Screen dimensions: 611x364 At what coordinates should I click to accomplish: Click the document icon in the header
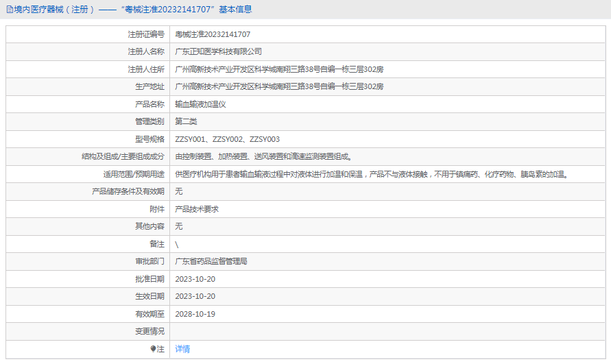(10, 10)
